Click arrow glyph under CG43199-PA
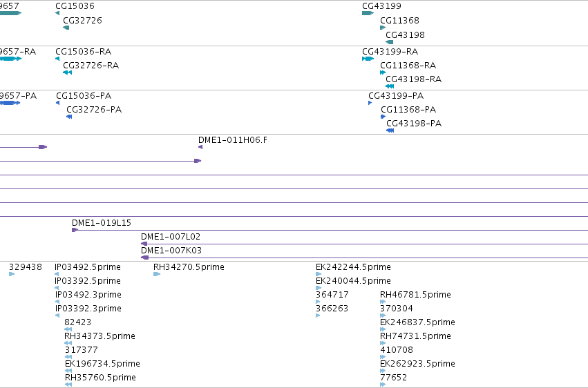The height and width of the screenshot is (388, 588). pyautogui.click(x=370, y=103)
